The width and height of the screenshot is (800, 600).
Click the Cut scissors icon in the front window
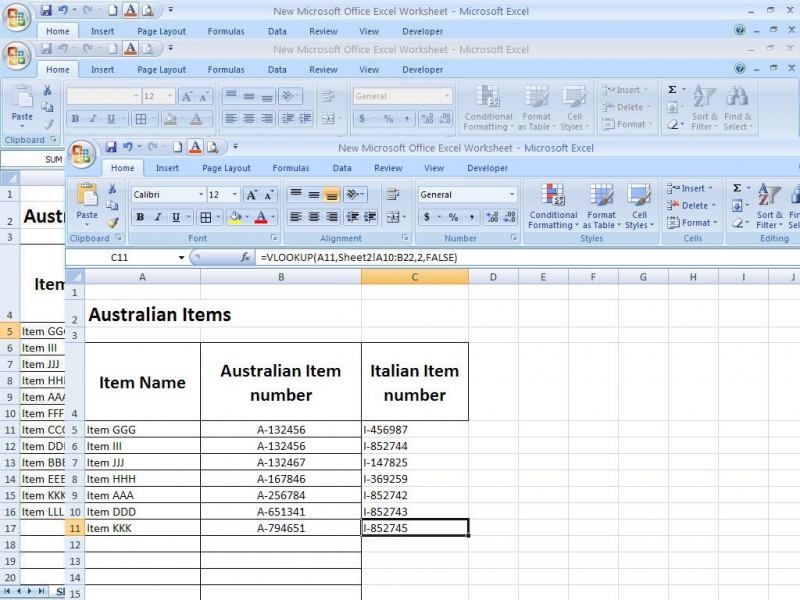[112, 189]
